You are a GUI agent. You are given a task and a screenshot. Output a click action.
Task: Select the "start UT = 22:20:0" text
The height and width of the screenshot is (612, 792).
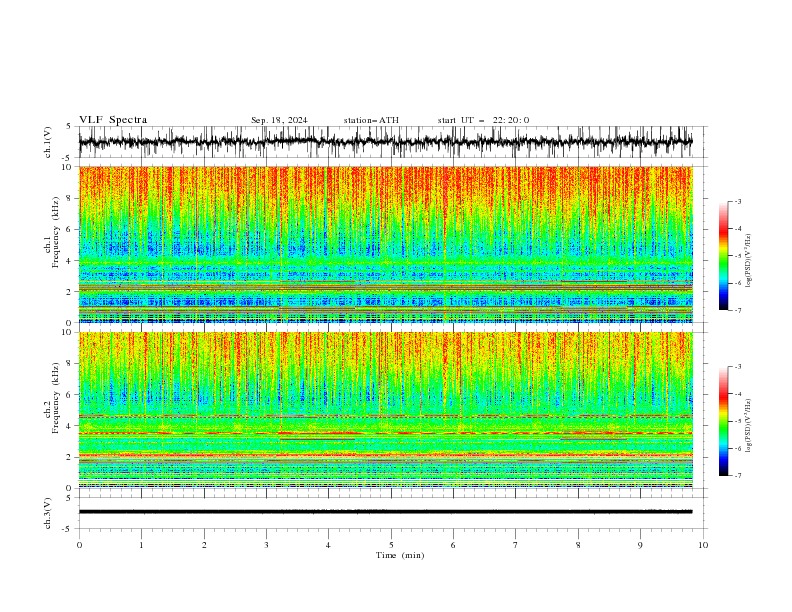coord(483,120)
